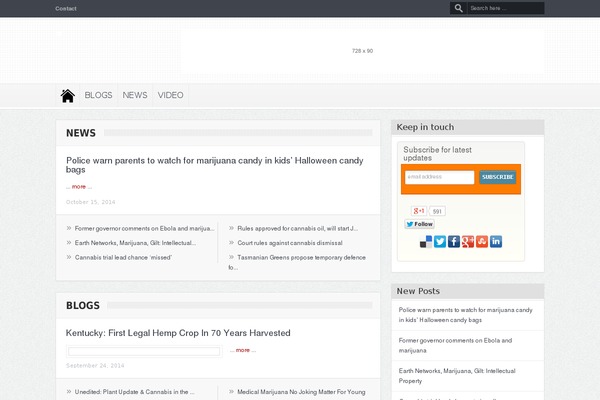Open the BLOGS menu item
The height and width of the screenshot is (400, 600).
click(98, 95)
